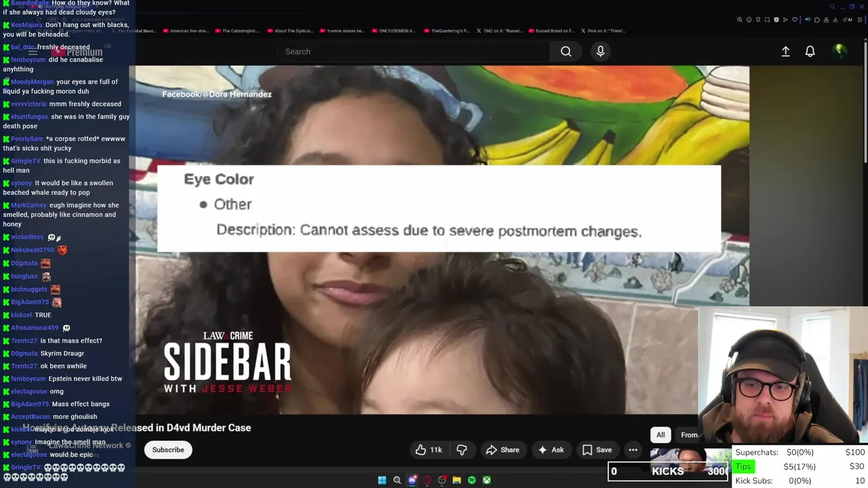Viewport: 868px width, 488px height.
Task: Select the All filter chip
Action: 660,435
